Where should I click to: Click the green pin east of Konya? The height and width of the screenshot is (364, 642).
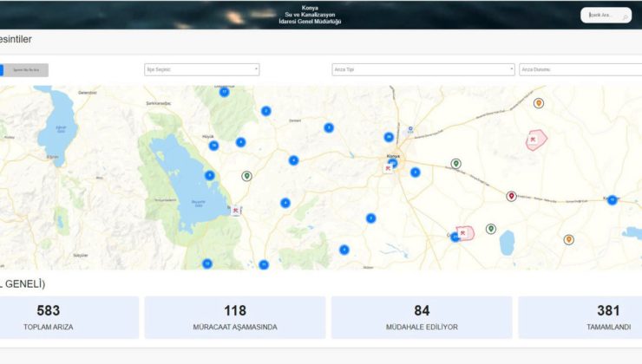tap(455, 163)
